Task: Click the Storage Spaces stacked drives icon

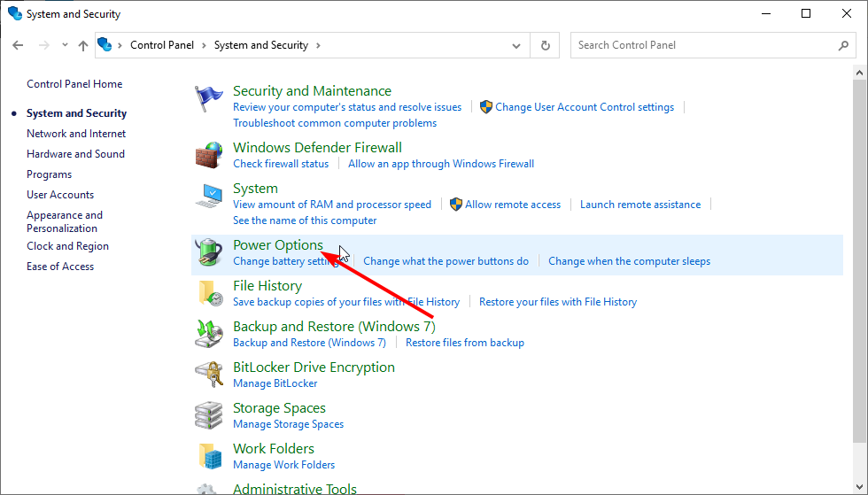Action: pyautogui.click(x=209, y=415)
